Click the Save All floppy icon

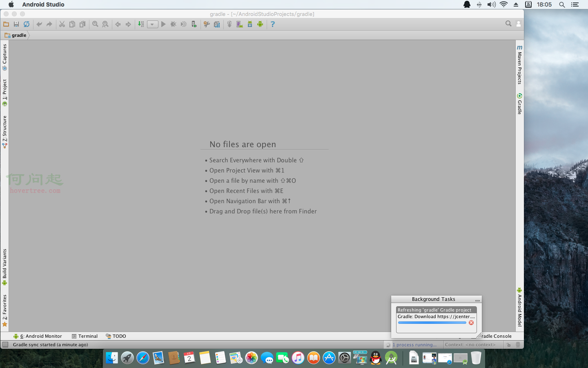pos(16,24)
